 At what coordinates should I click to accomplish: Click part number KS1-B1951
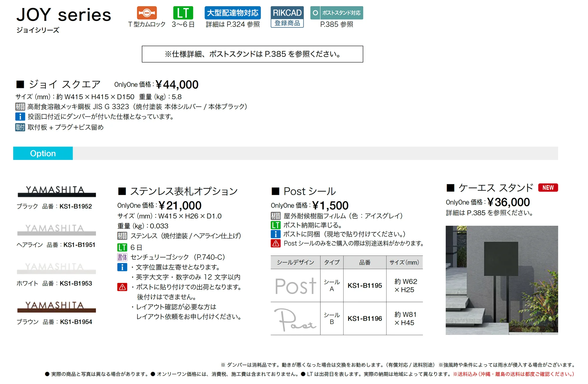(x=79, y=245)
